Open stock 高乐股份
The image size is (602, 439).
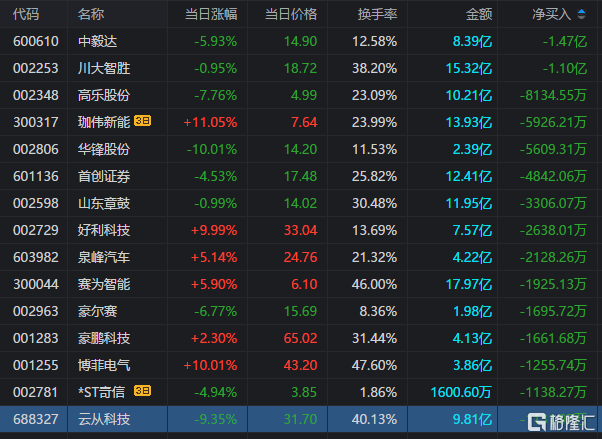(x=104, y=95)
